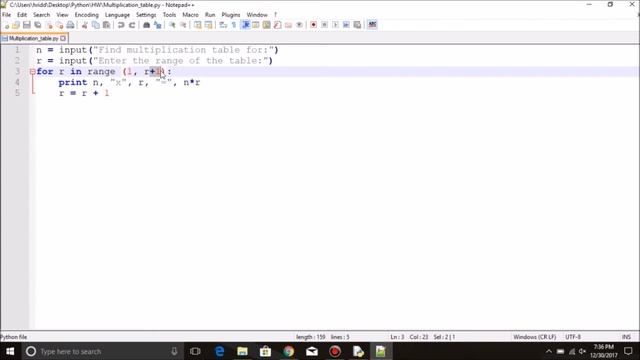The height and width of the screenshot is (360, 640).
Task: Open the Plugins menu
Action: click(231, 15)
